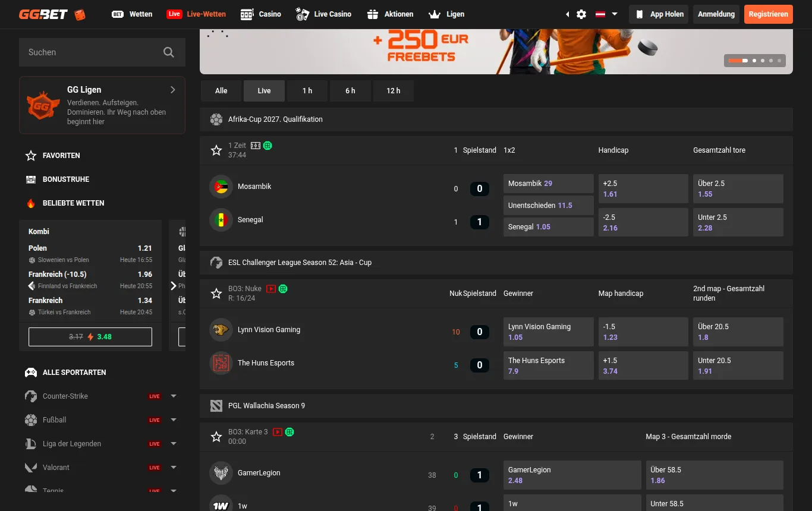
Task: Favorite the GamerLegion vs 1w match star
Action: [216, 437]
